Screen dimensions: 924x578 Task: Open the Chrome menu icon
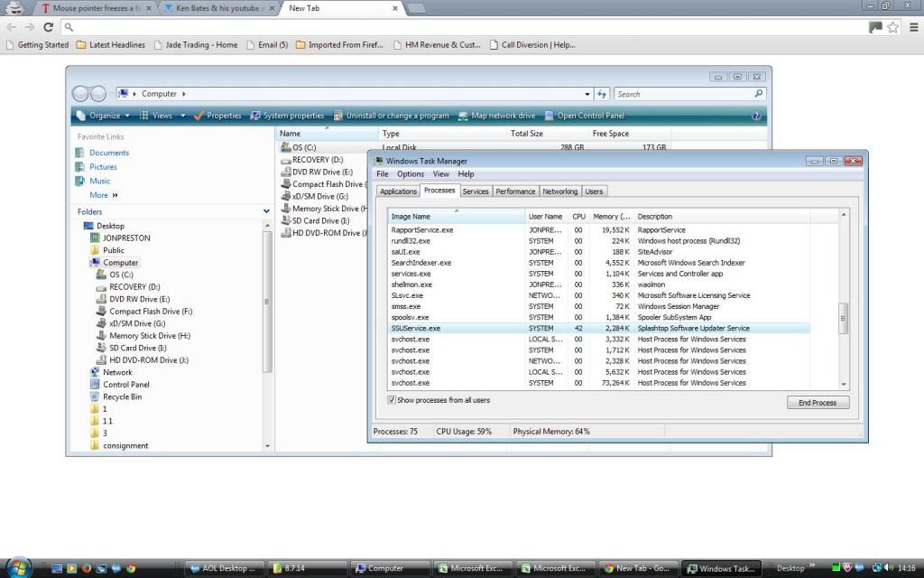click(914, 27)
